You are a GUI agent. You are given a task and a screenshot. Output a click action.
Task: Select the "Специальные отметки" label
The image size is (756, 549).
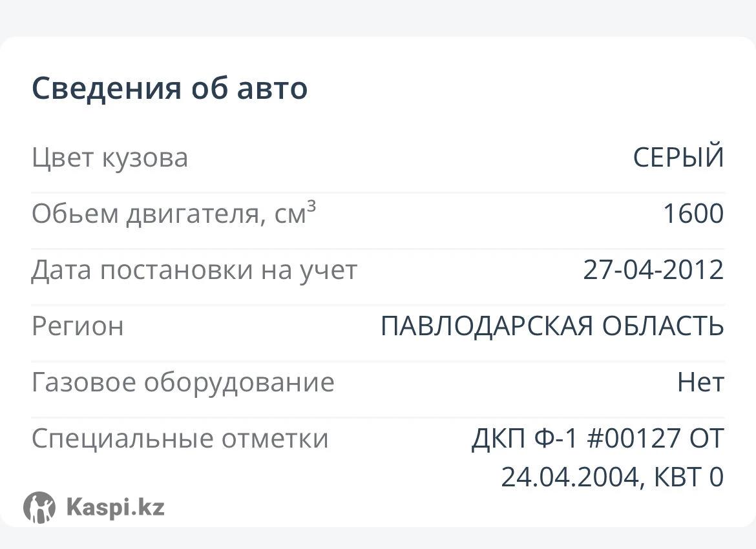tap(180, 439)
